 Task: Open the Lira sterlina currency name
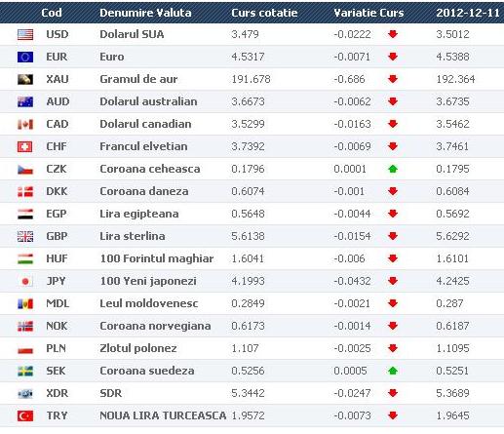click(133, 236)
